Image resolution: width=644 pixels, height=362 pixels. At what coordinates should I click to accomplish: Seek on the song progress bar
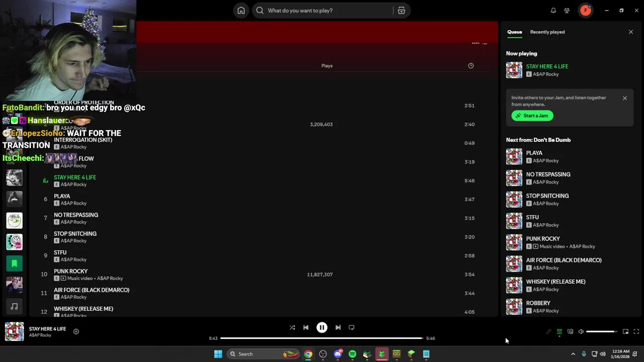click(322, 338)
